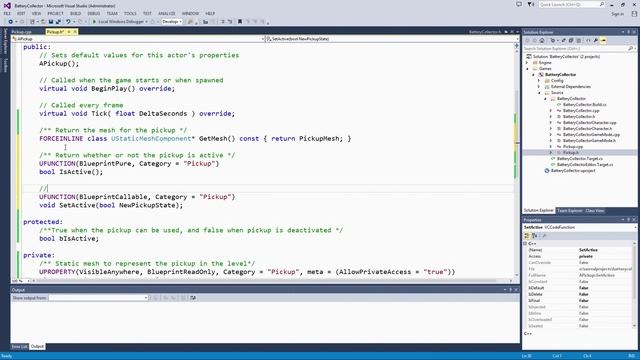Switch to Output tab at bottom
The image size is (640, 360).
point(37,347)
